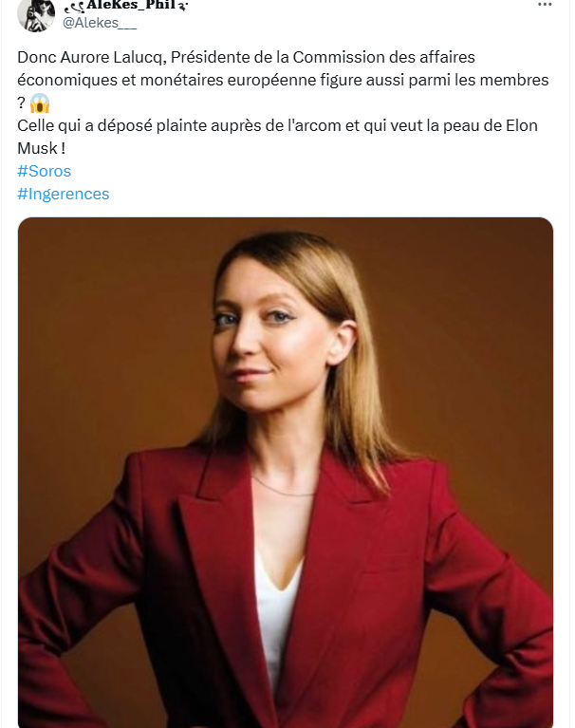Open the tweet's three-dot more options menu

(544, 5)
